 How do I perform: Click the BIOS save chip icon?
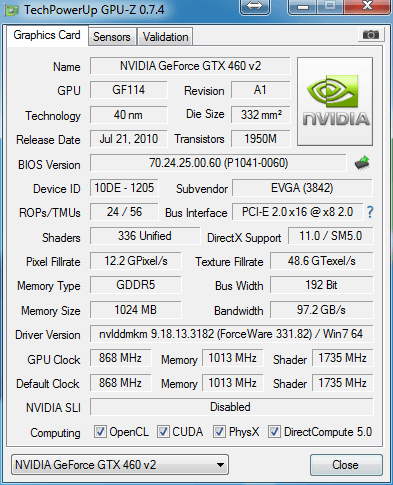(x=362, y=163)
